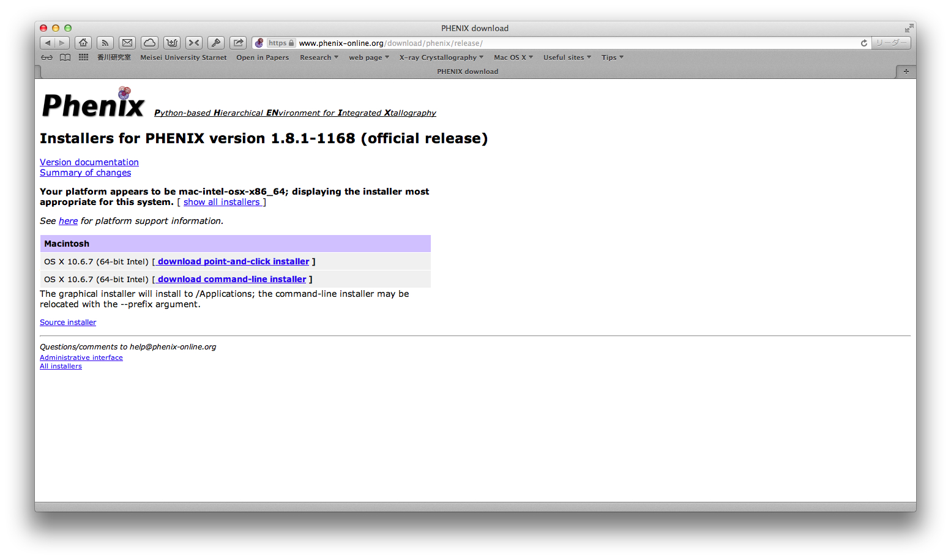Image resolution: width=951 pixels, height=560 pixels.
Task: Select the PHENIX download tab
Action: coord(468,72)
